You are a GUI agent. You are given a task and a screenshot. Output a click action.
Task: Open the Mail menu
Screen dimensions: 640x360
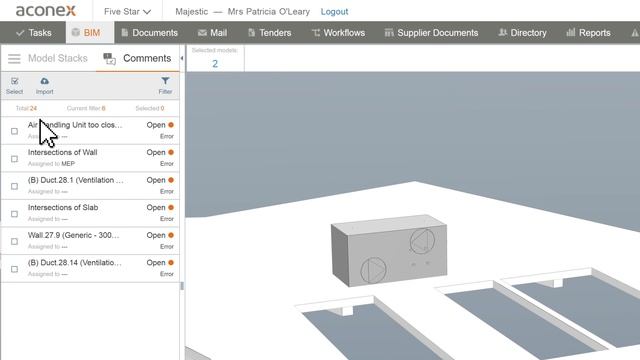point(212,33)
